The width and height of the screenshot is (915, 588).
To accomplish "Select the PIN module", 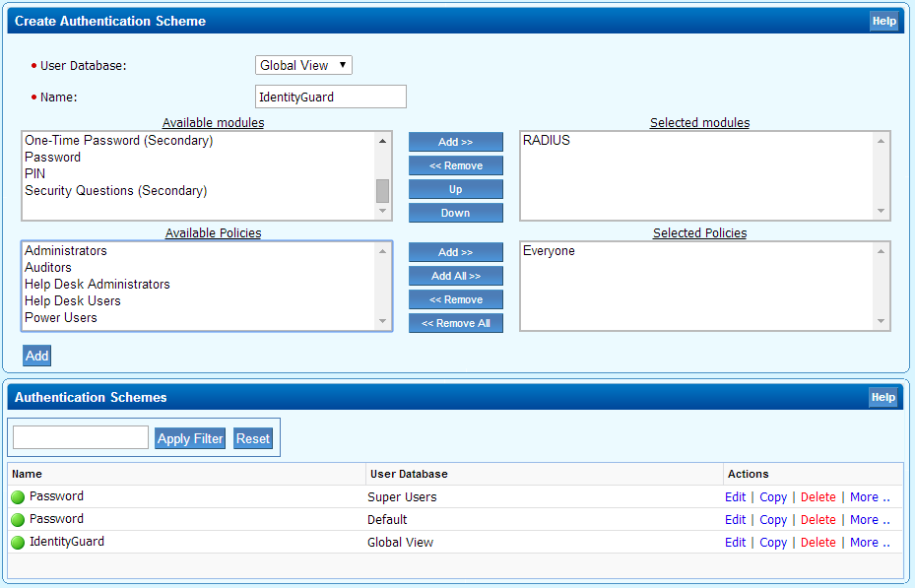I will point(35,173).
